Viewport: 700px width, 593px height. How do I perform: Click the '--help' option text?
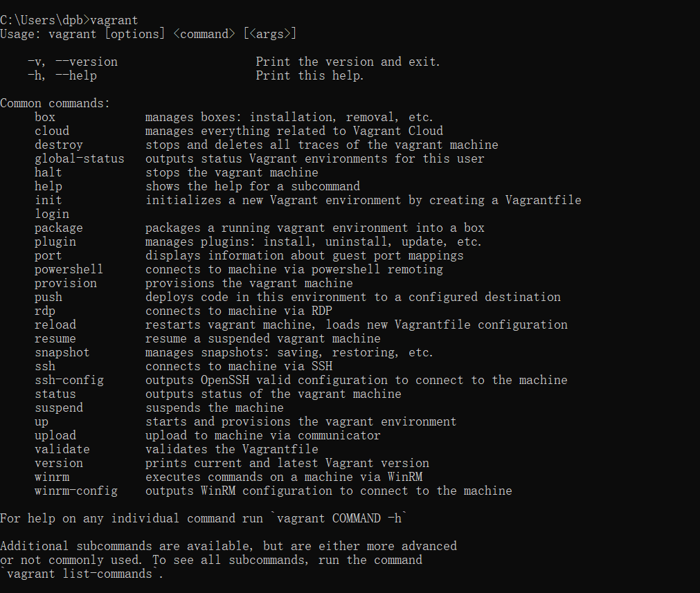point(76,75)
